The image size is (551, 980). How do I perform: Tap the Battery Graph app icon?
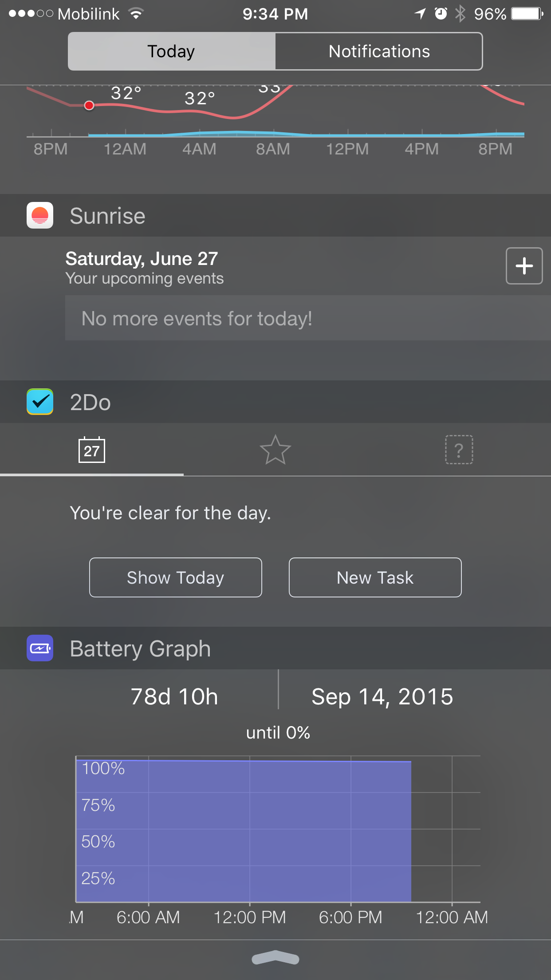click(x=40, y=648)
